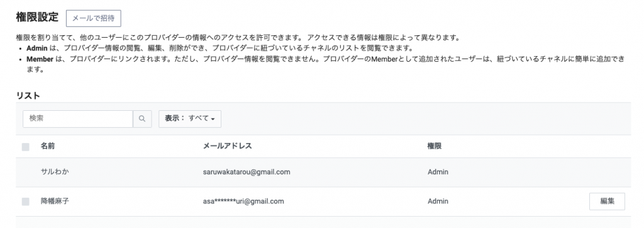Click the Admin role for 降幡麻子
Screen dimensions: 644x228
click(x=438, y=202)
